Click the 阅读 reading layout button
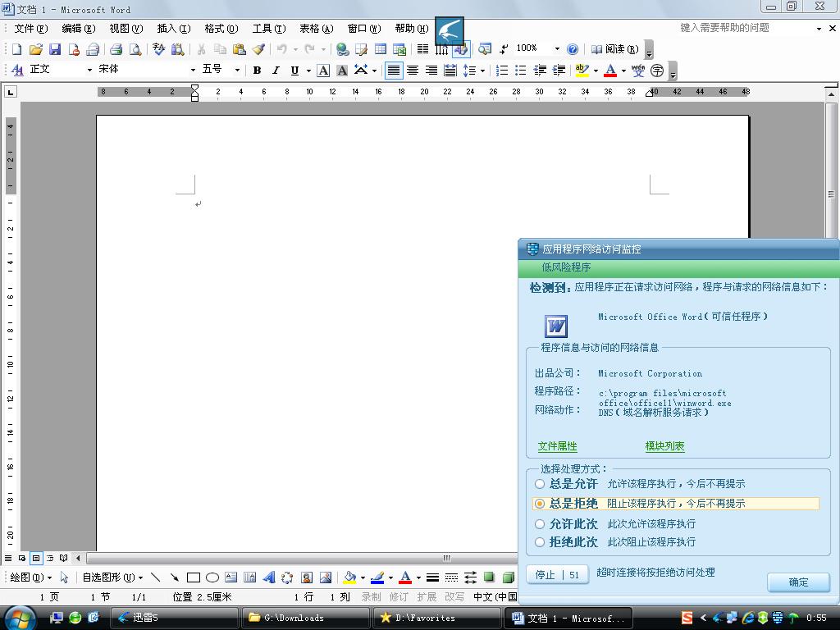This screenshot has height=630, width=840. click(x=614, y=49)
